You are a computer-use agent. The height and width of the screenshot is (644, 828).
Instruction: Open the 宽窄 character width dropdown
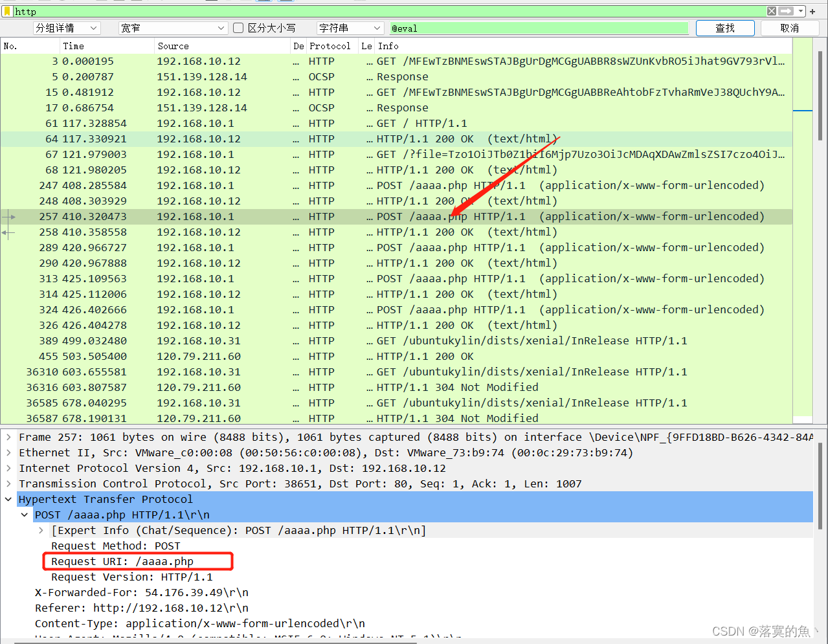point(172,28)
